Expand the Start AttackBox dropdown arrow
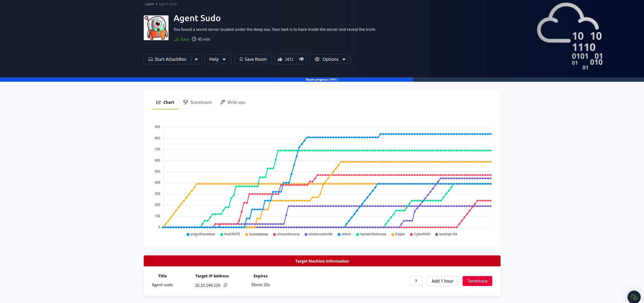This screenshot has height=303, width=644. pyautogui.click(x=196, y=59)
